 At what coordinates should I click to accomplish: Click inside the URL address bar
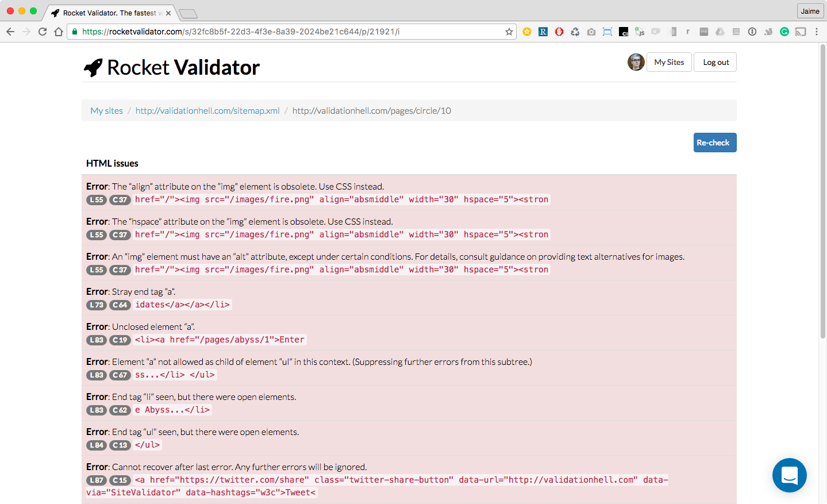[292, 32]
